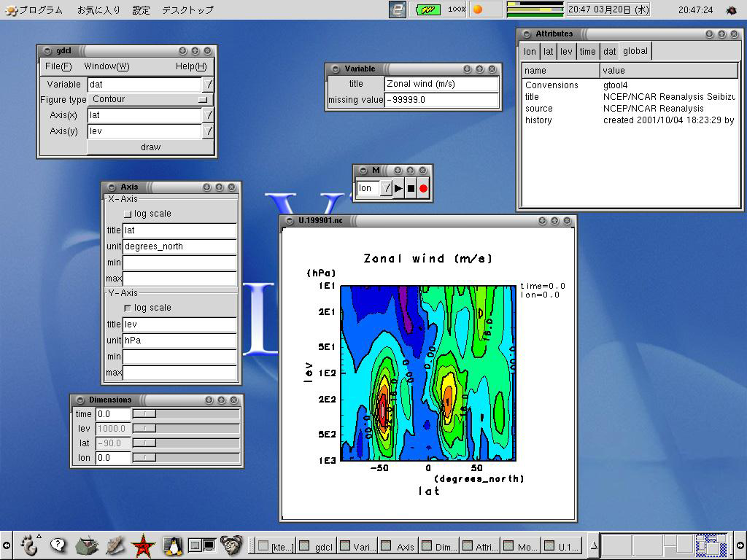Open the Figure type Contour selector
The width and height of the screenshot is (747, 560).
tap(150, 99)
